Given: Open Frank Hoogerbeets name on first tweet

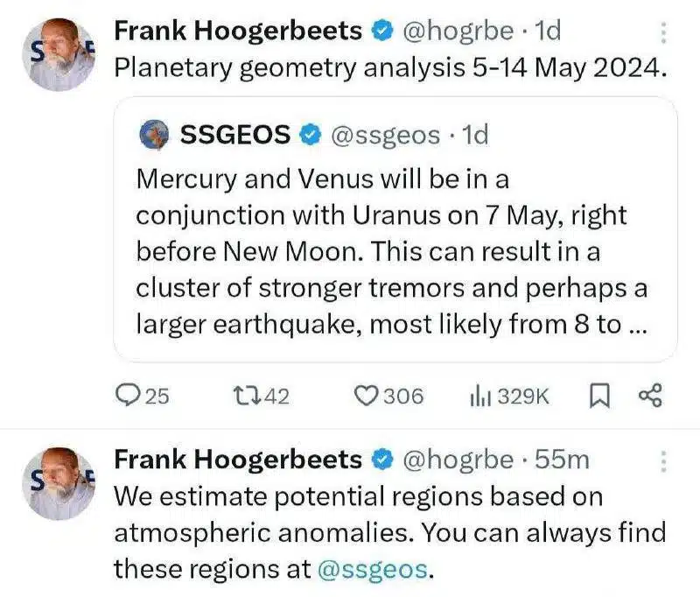Looking at the screenshot, I should pos(238,32).
